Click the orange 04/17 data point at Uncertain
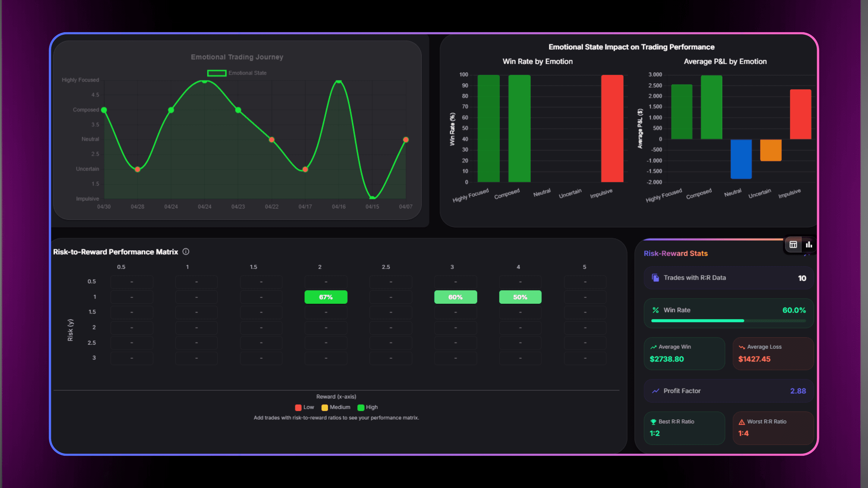 click(305, 169)
